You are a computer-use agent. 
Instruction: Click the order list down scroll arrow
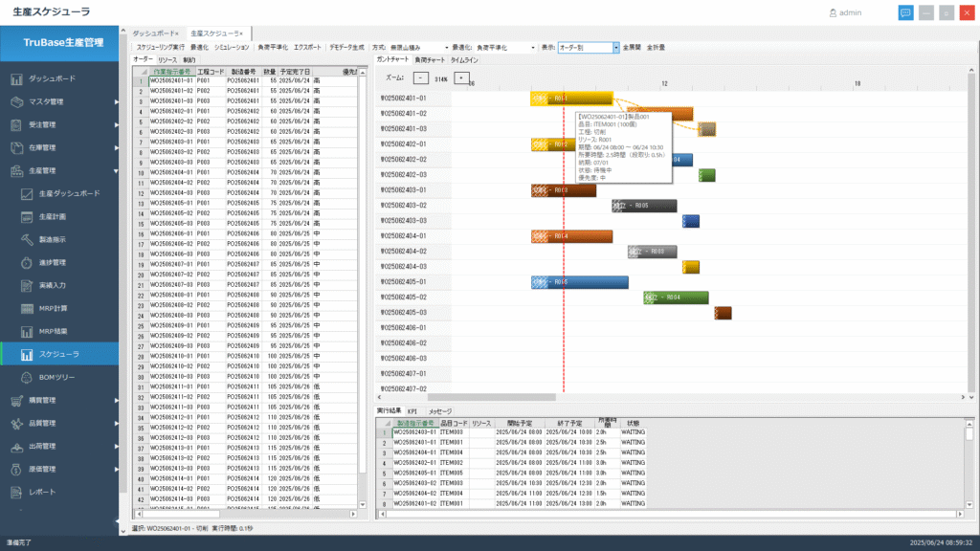(363, 505)
